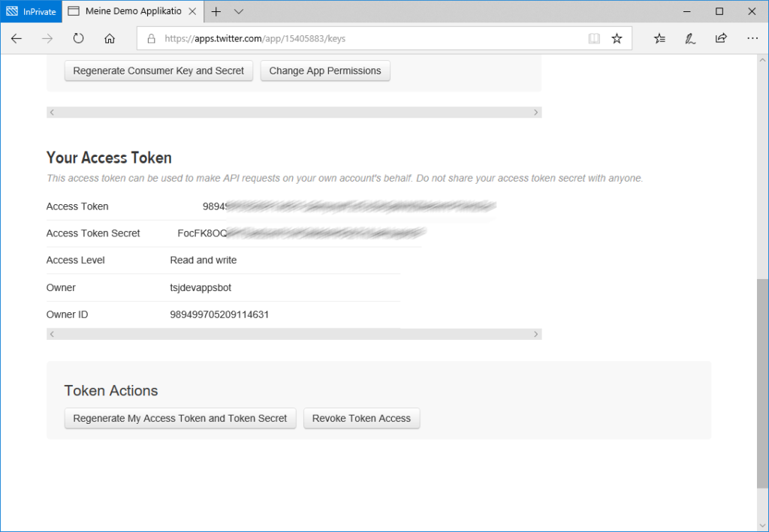Open Reading view book icon

(x=594, y=38)
